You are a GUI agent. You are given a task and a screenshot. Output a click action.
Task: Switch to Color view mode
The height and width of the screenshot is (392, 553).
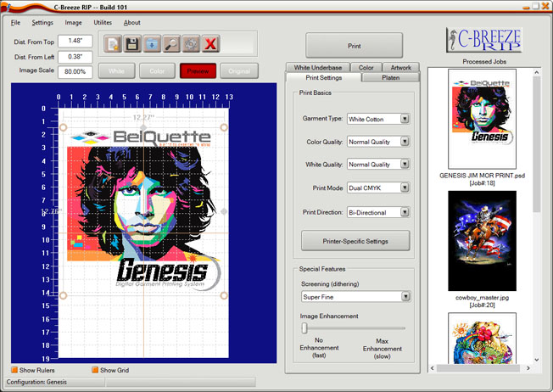point(157,71)
